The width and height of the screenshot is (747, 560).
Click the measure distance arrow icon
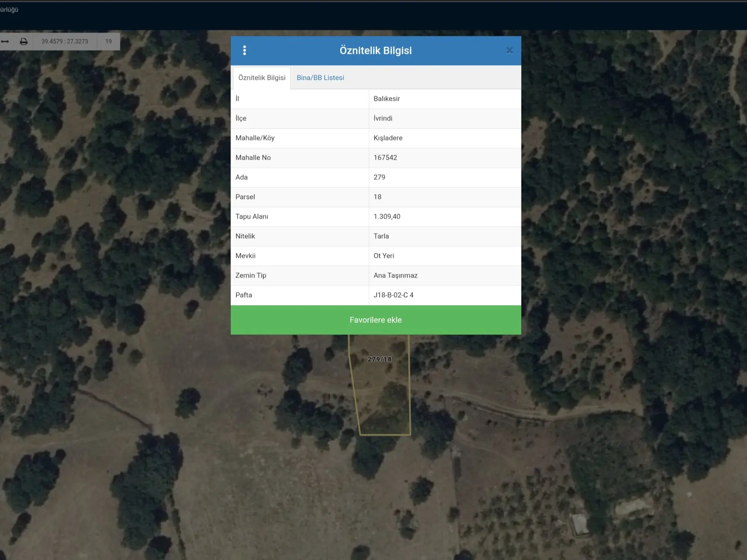click(x=5, y=41)
